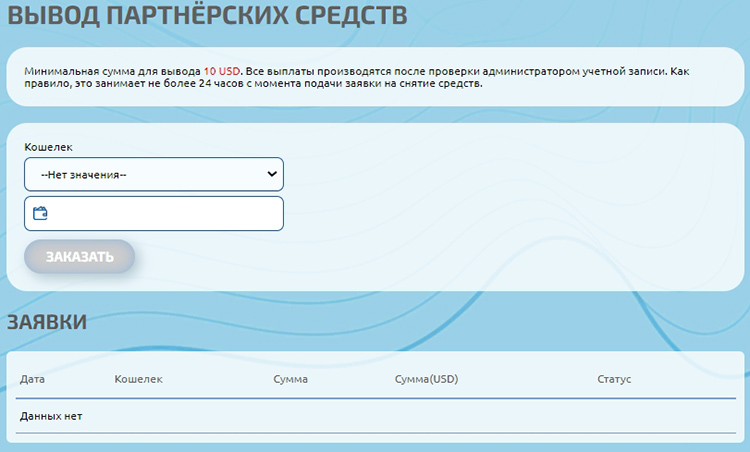Open the "--Нет значения--" wallet dropdown
750x452 pixels.
(153, 174)
